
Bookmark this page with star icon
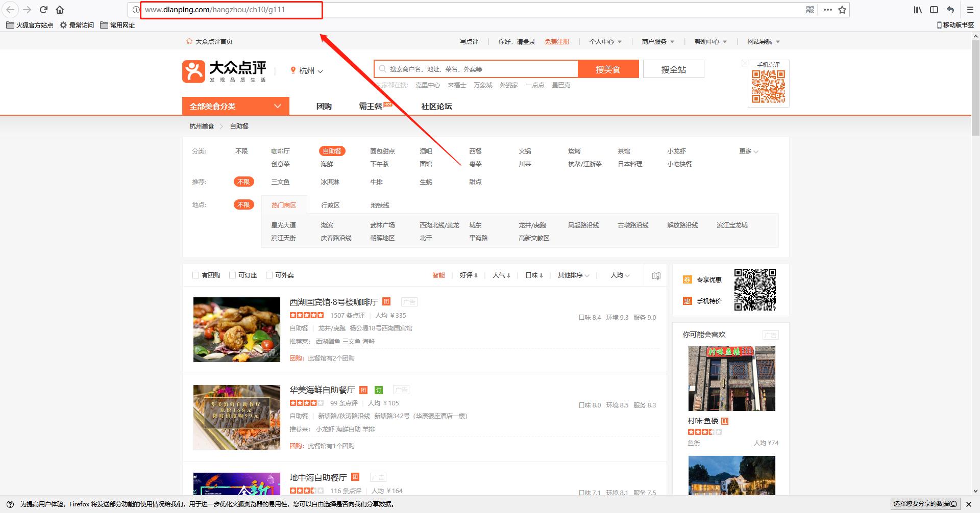(842, 10)
